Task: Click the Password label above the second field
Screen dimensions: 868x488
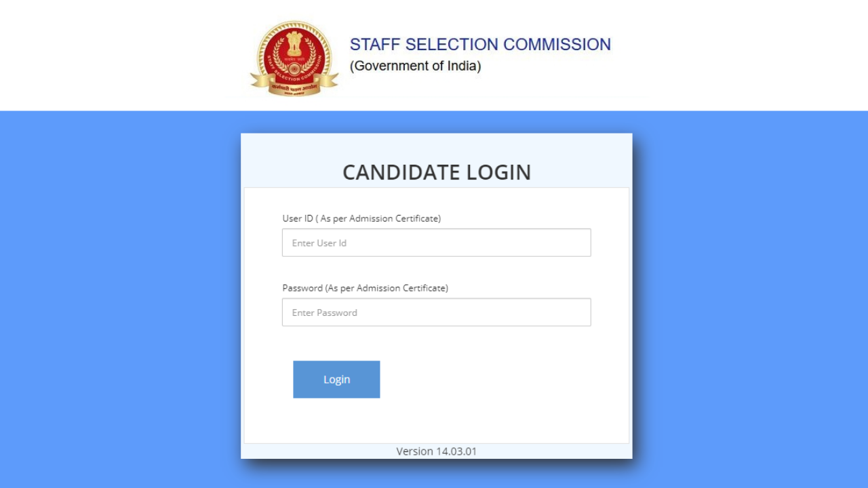Action: tap(365, 288)
